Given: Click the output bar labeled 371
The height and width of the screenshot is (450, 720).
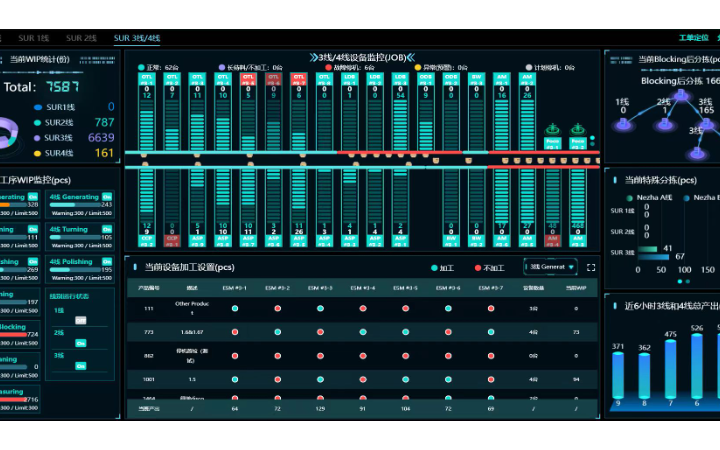Looking at the screenshot, I should pos(618,375).
